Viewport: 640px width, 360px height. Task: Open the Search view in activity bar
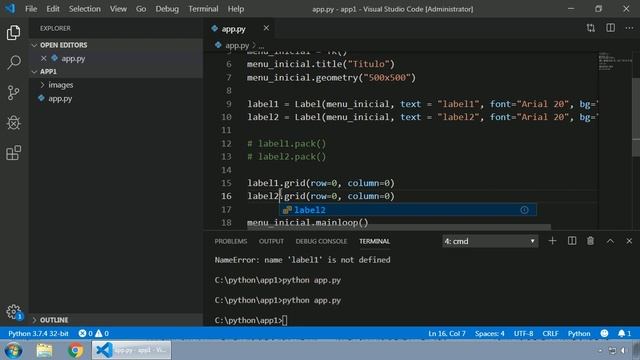(13, 62)
